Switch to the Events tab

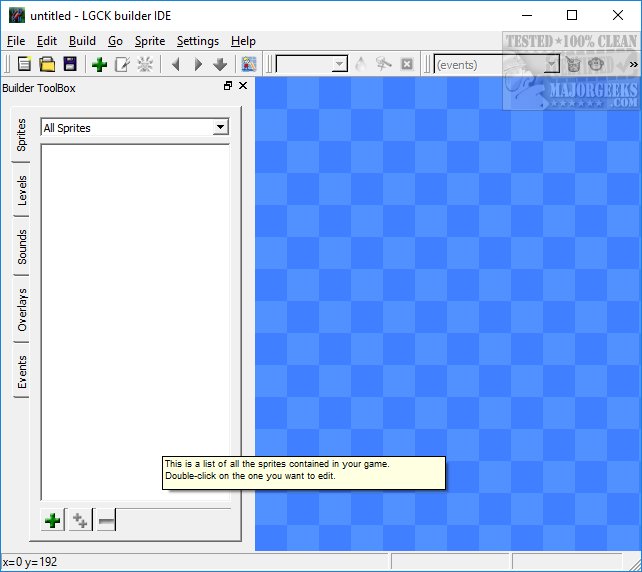click(21, 371)
